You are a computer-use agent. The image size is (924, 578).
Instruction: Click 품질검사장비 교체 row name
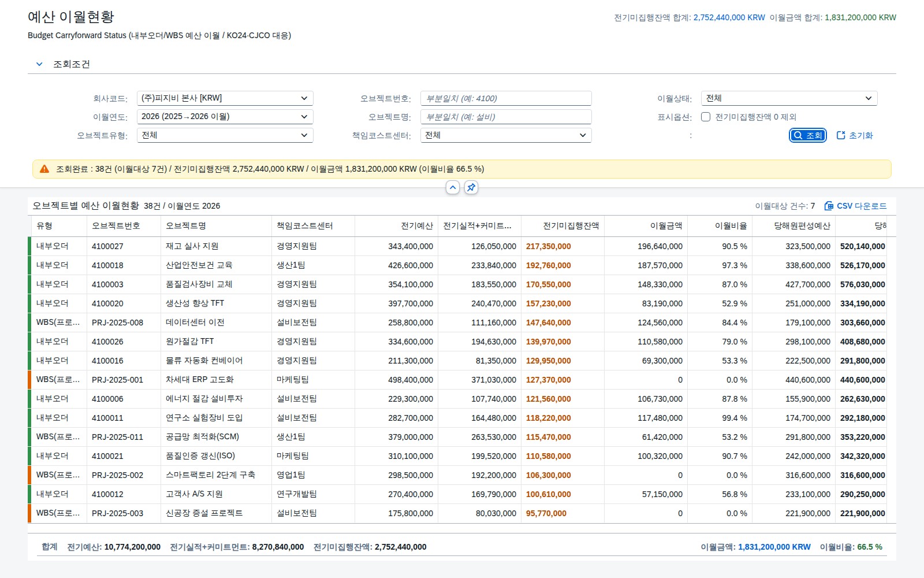pos(199,284)
